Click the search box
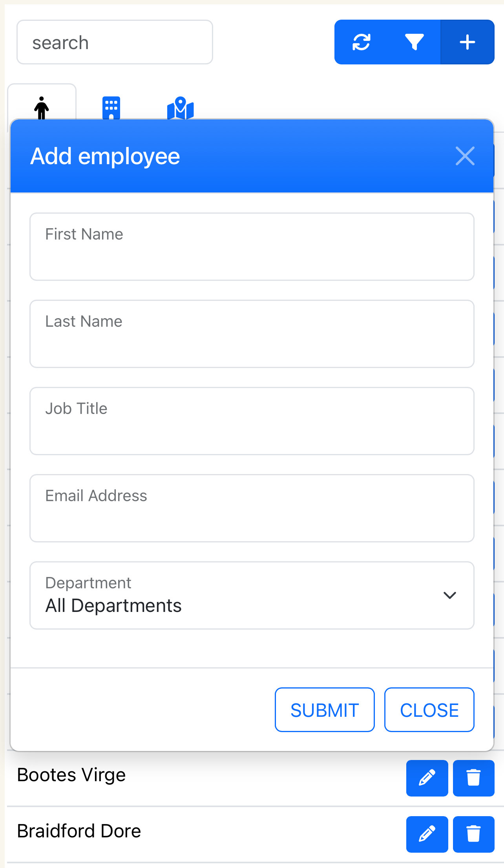Screen dimensions: 504x868 click(x=115, y=42)
